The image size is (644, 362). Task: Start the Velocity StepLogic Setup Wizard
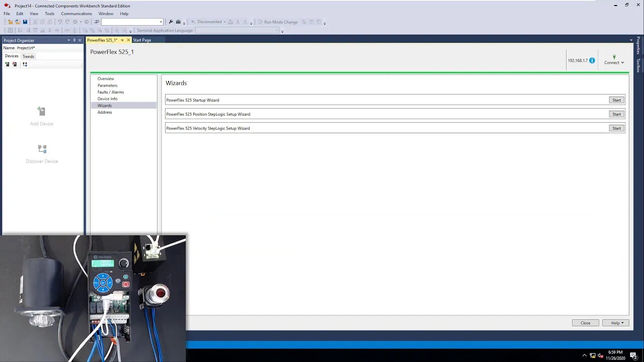[616, 128]
